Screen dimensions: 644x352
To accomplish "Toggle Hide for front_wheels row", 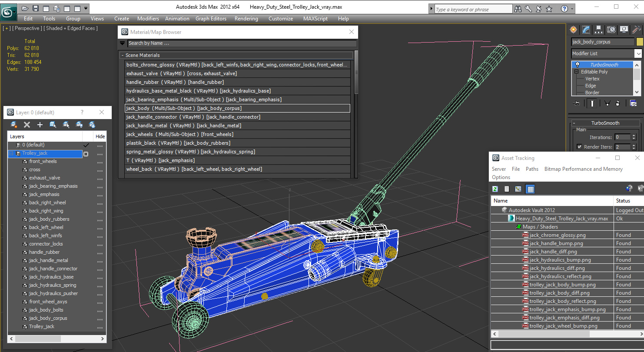I will pyautogui.click(x=100, y=162).
